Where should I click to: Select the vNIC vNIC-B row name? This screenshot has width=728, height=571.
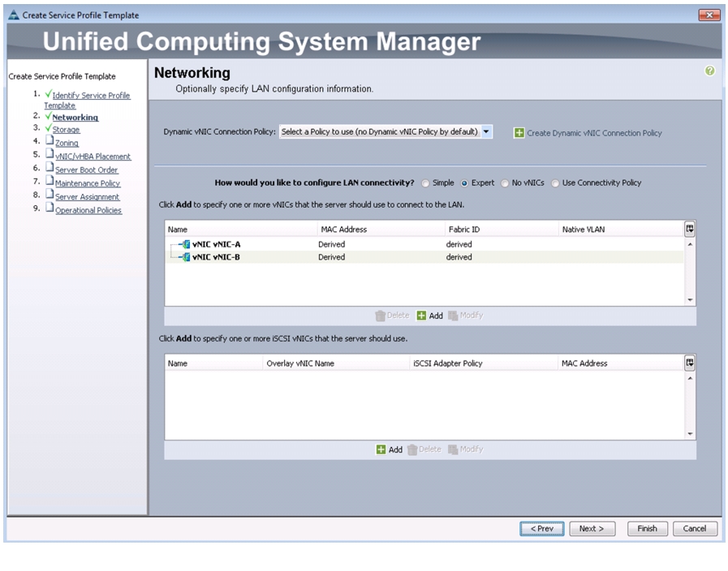pos(217,257)
